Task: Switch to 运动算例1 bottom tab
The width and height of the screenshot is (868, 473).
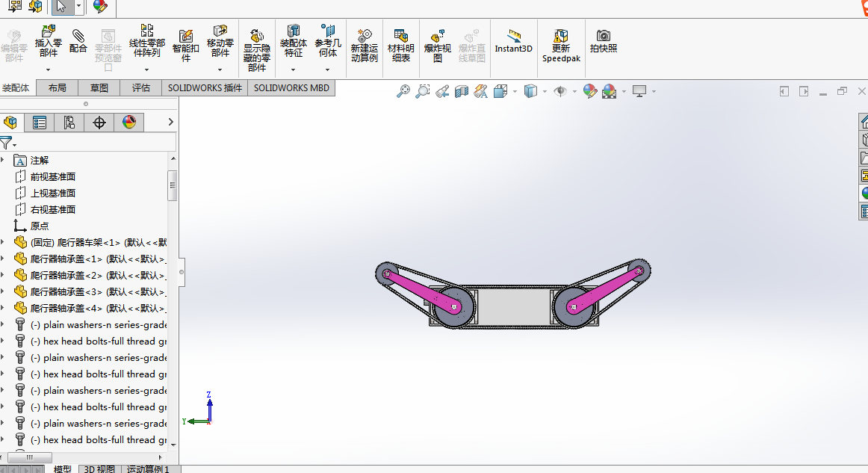Action: pyautogui.click(x=148, y=469)
